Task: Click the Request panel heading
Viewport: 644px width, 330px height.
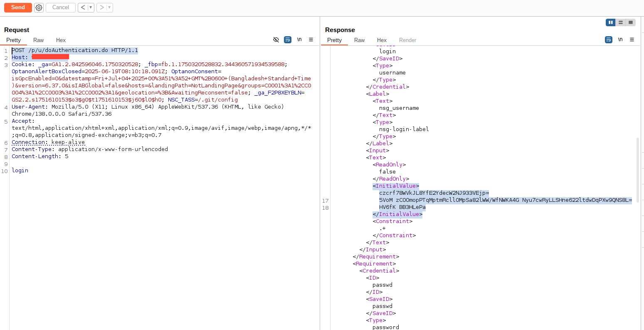Action: (17, 30)
